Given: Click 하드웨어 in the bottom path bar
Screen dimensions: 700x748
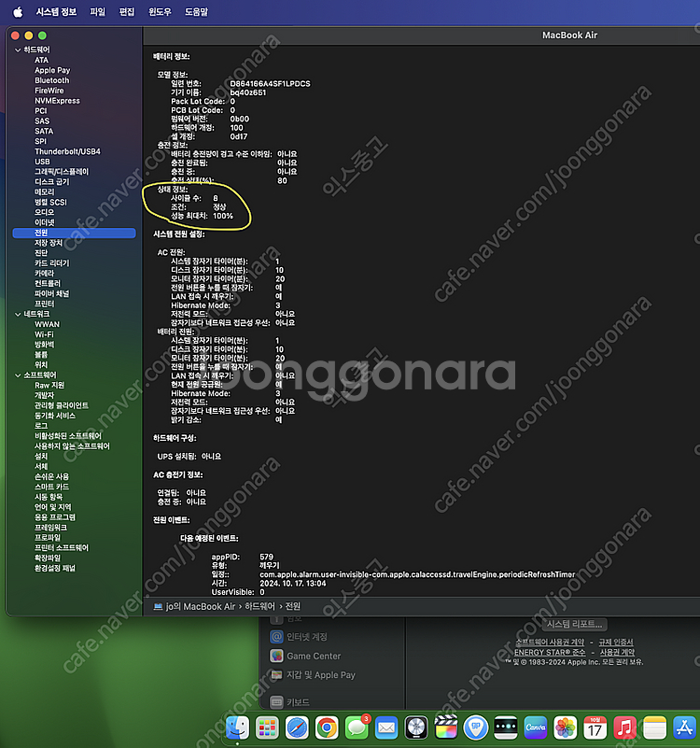Looking at the screenshot, I should pos(259,606).
